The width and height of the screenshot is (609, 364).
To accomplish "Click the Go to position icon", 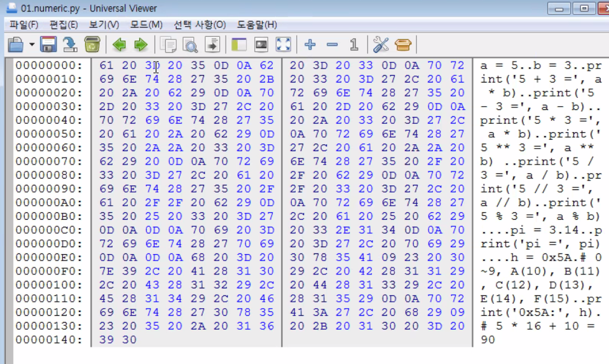I will click(x=212, y=44).
